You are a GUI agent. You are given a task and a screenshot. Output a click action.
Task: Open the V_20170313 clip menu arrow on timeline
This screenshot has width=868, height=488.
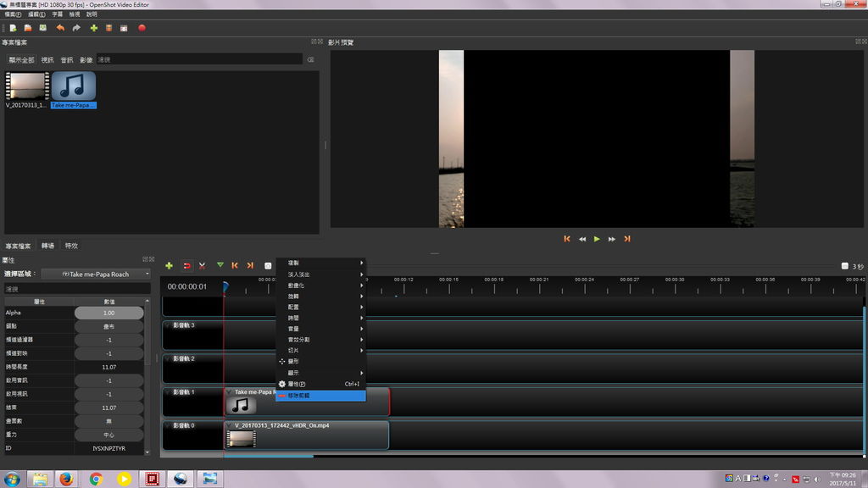[229, 425]
